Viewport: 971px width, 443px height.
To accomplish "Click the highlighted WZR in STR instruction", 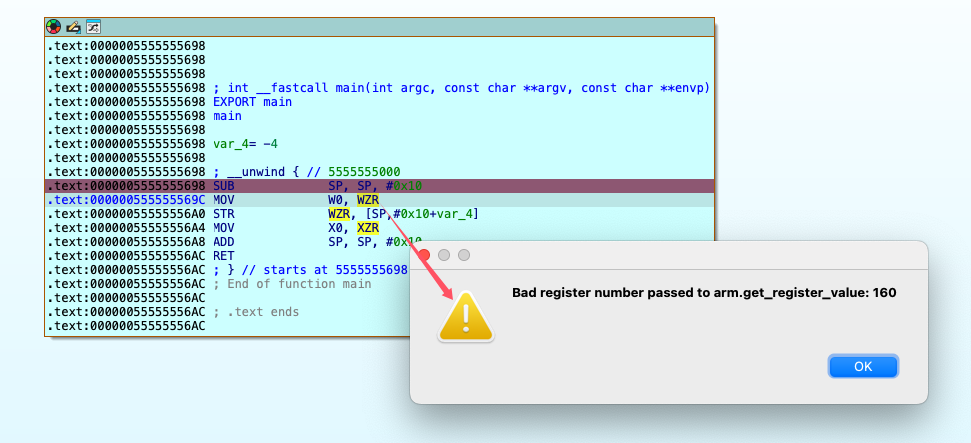I will tap(339, 214).
